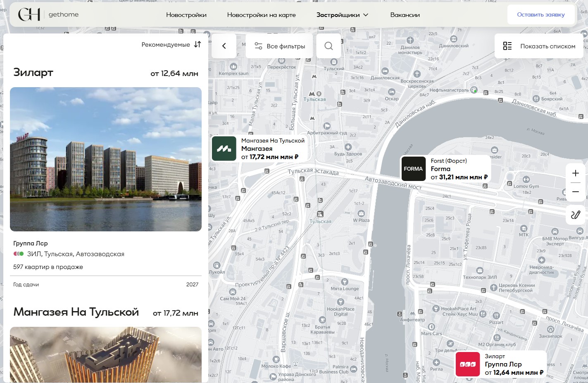Image resolution: width=588 pixels, height=383 pixels.
Task: Click ЗИЛ, Тульская, Автозаводская metro text
Action: coord(76,254)
